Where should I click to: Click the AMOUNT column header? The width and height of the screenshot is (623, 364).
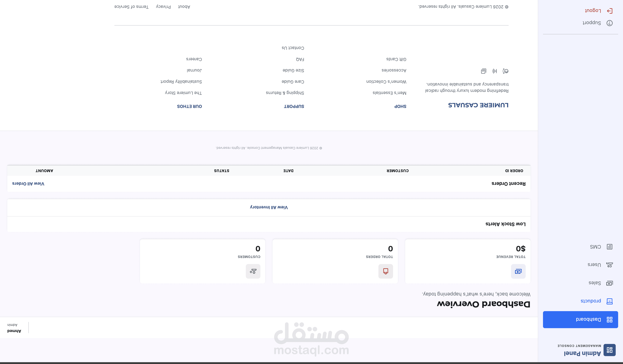(x=44, y=171)
